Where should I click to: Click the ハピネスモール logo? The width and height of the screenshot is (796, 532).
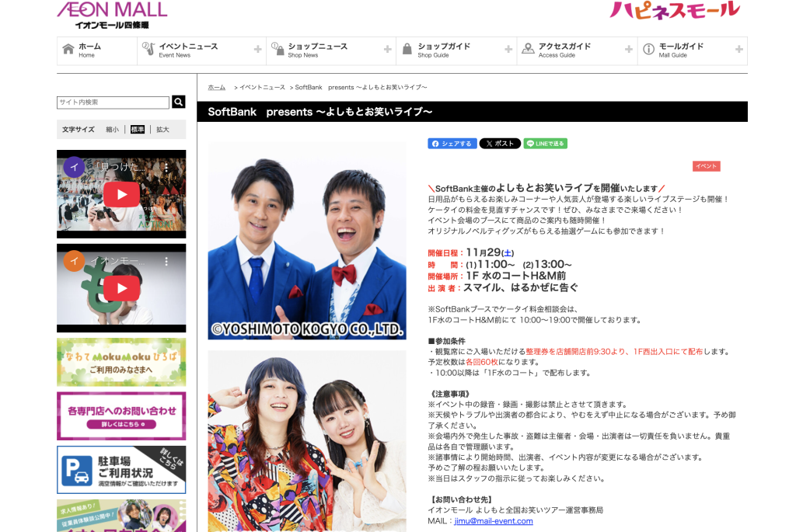click(x=674, y=11)
